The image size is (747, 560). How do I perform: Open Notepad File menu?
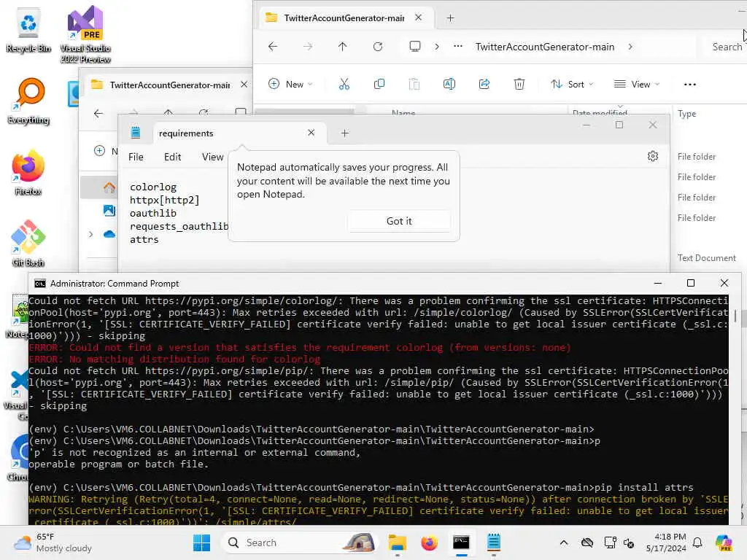click(x=136, y=157)
